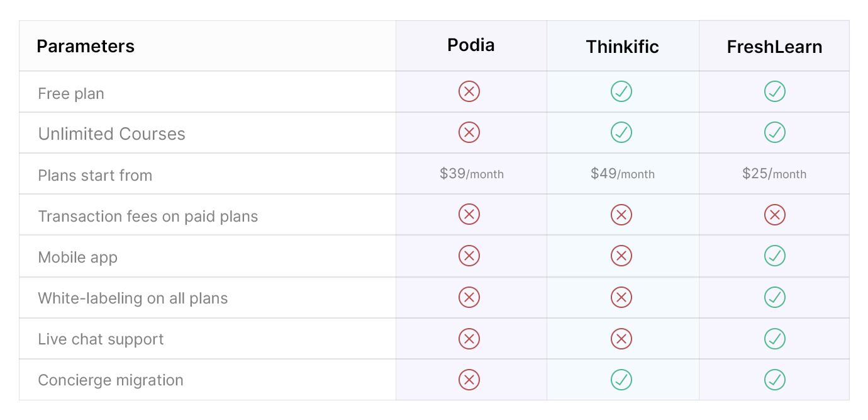Click the White-labeling on all plans row label
Screen dimensions: 868x420
(133, 298)
